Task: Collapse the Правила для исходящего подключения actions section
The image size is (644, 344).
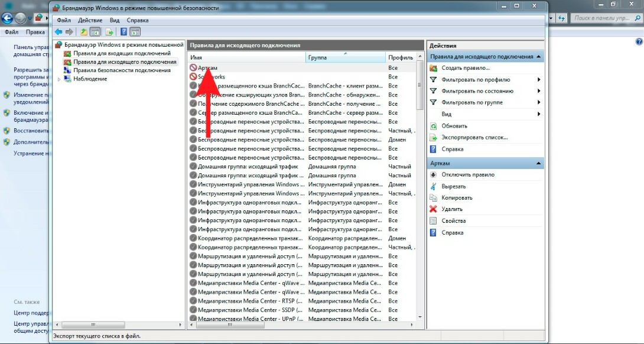Action: point(538,56)
